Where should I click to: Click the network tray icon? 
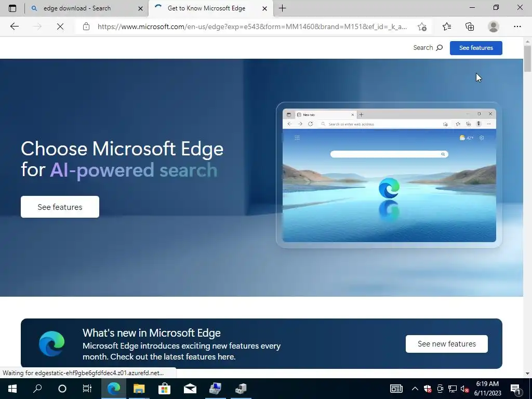(453, 389)
